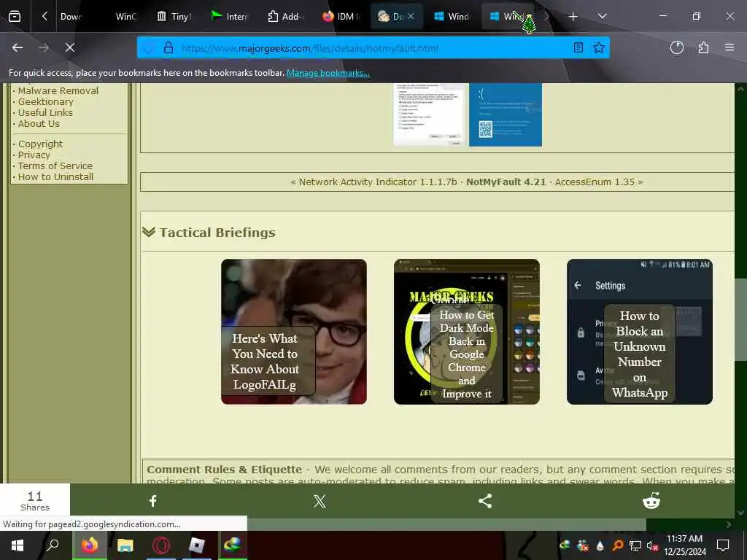Click the tab strip scroll-left arrow
This screenshot has height=560, width=747.
(x=44, y=16)
